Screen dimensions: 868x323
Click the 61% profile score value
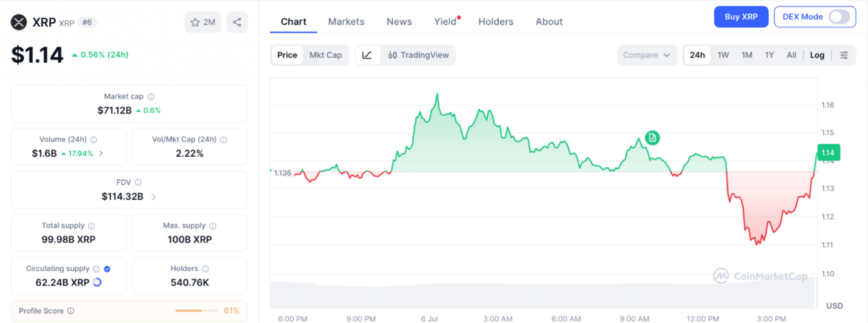point(231,311)
